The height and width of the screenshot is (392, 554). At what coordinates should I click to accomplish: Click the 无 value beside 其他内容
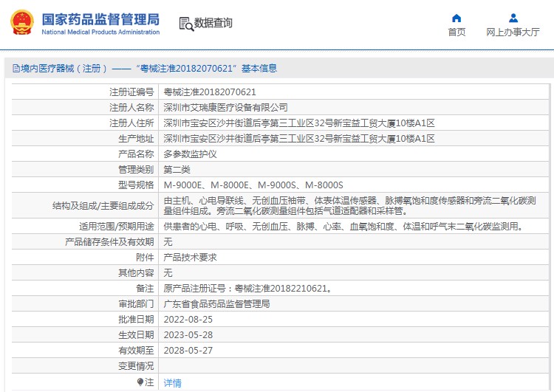[168, 273]
